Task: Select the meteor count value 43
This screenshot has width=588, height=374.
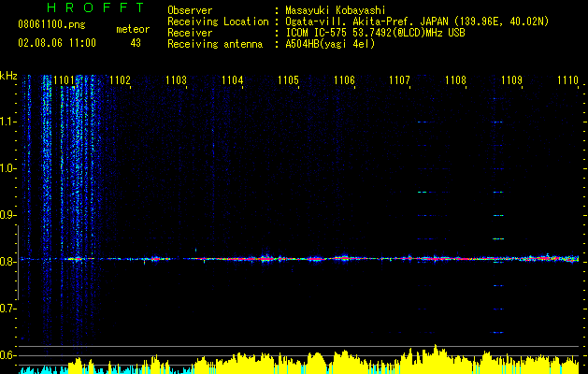Action: (x=136, y=43)
